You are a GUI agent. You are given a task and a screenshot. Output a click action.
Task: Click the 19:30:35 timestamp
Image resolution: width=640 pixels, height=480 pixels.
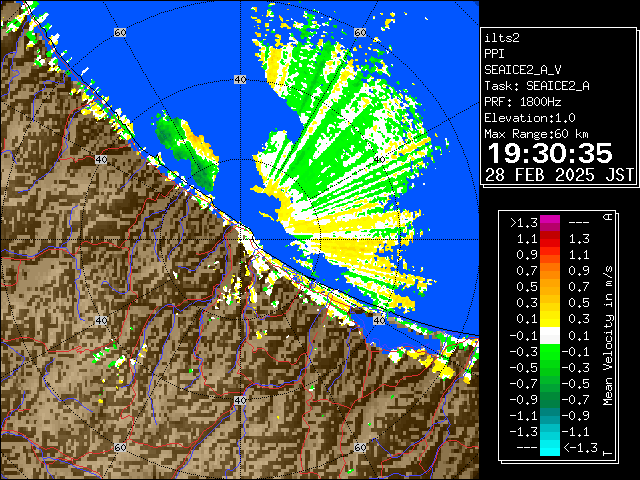(550, 153)
